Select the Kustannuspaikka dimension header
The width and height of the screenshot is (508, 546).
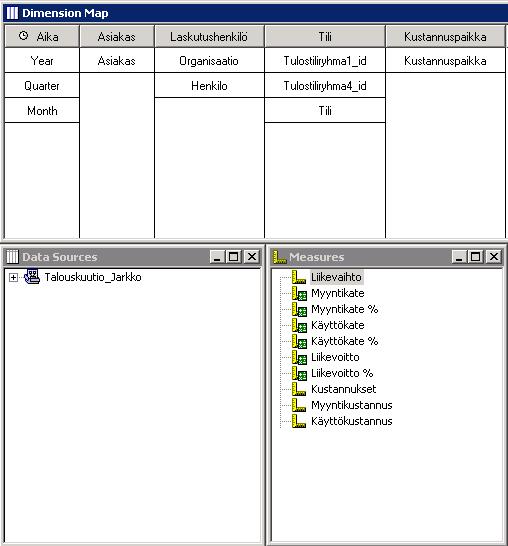click(445, 37)
